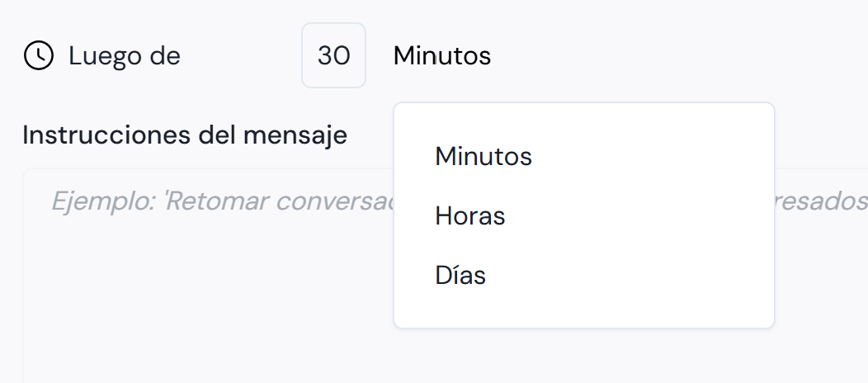The height and width of the screenshot is (383, 868).
Task: Focus the message instructions text area
Action: coord(206,289)
